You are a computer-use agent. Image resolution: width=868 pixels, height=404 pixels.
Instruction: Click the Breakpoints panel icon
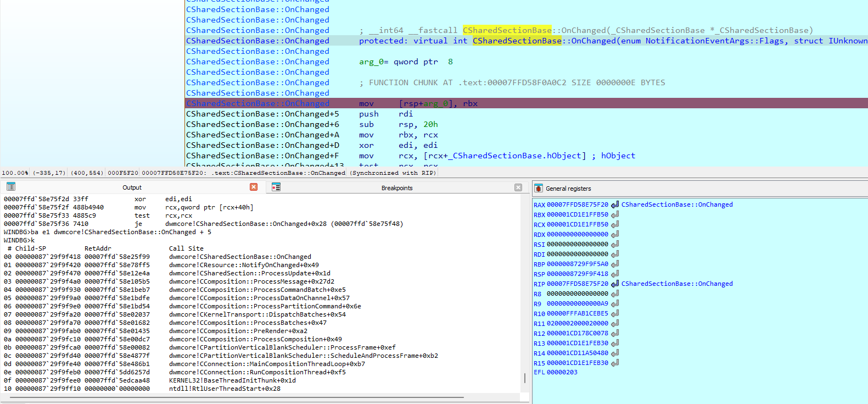(x=276, y=187)
